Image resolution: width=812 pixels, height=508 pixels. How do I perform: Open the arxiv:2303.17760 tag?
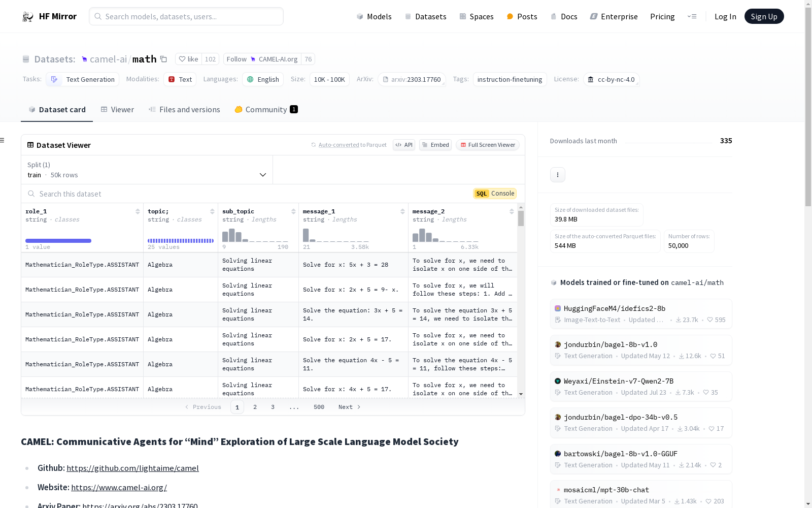point(412,79)
